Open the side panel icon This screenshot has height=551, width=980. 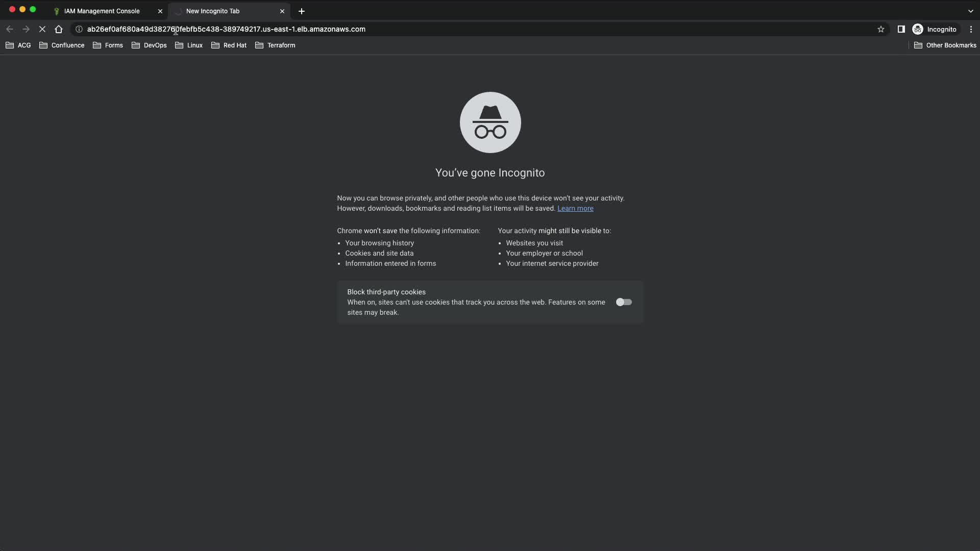901,29
